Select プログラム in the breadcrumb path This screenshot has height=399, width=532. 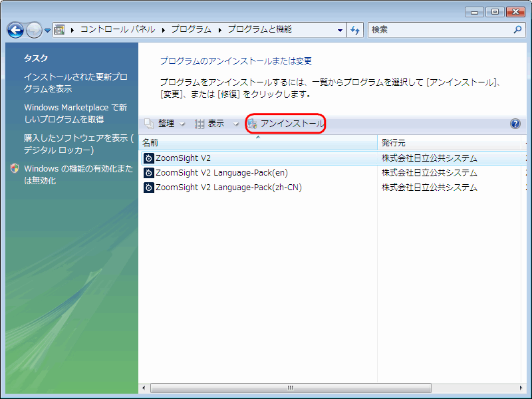coord(191,30)
